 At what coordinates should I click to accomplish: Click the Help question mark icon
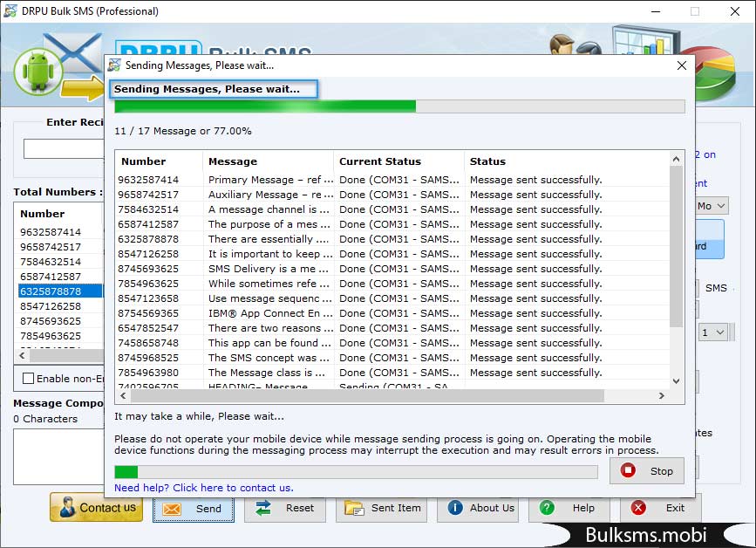(547, 508)
